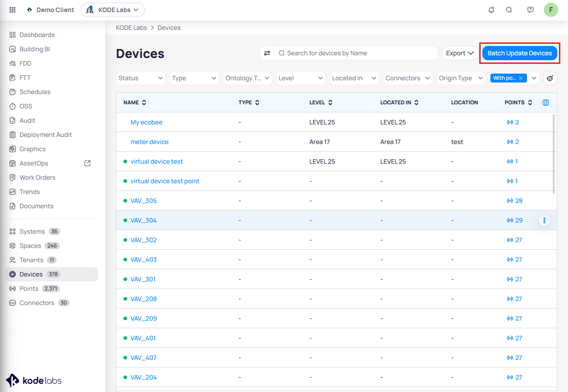Viewport: 568px width, 392px height.
Task: Go to Dashboards in the sidebar
Action: pos(37,35)
